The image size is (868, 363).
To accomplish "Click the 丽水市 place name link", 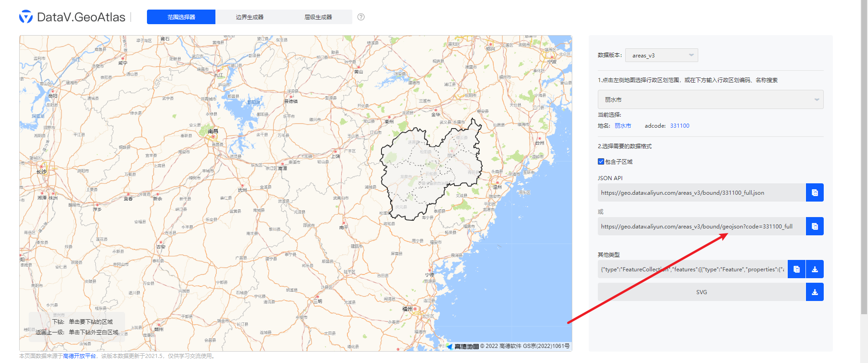I will pyautogui.click(x=623, y=126).
